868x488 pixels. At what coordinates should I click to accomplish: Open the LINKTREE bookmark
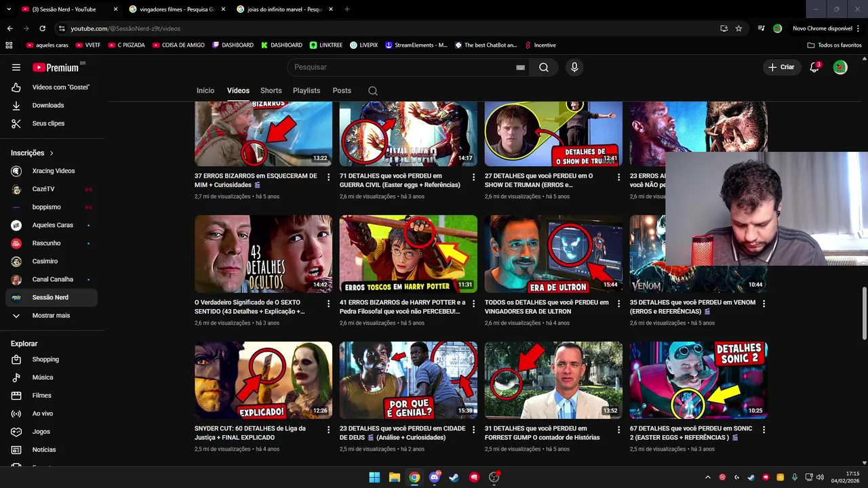(x=325, y=45)
